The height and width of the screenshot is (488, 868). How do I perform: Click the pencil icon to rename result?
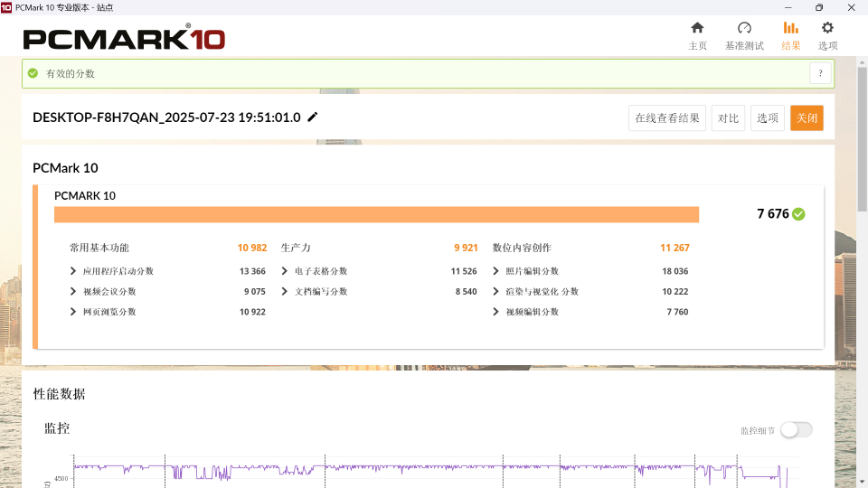313,117
